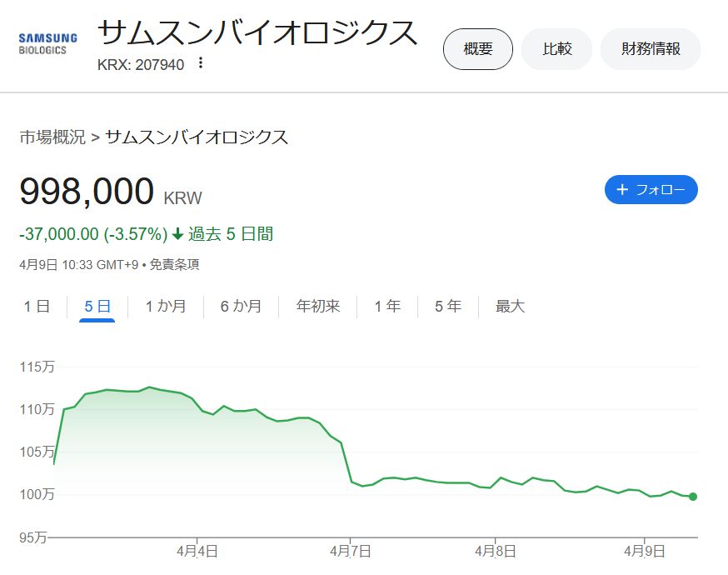Open the three-dot more options menu
The height and width of the screenshot is (575, 728).
coord(200,63)
